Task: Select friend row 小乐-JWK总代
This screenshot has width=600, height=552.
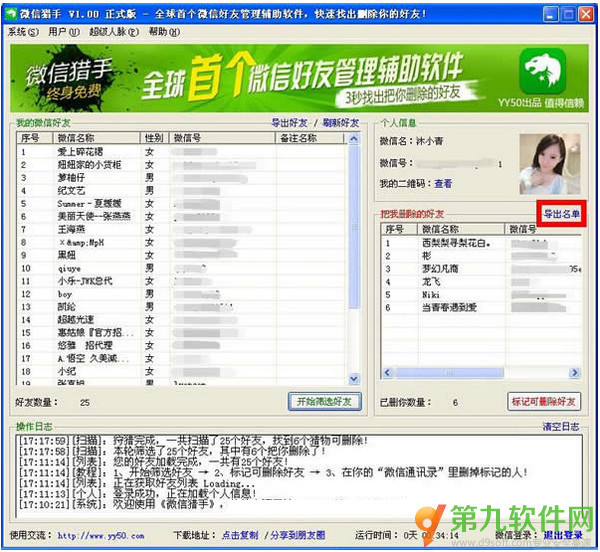Action: pos(182,281)
